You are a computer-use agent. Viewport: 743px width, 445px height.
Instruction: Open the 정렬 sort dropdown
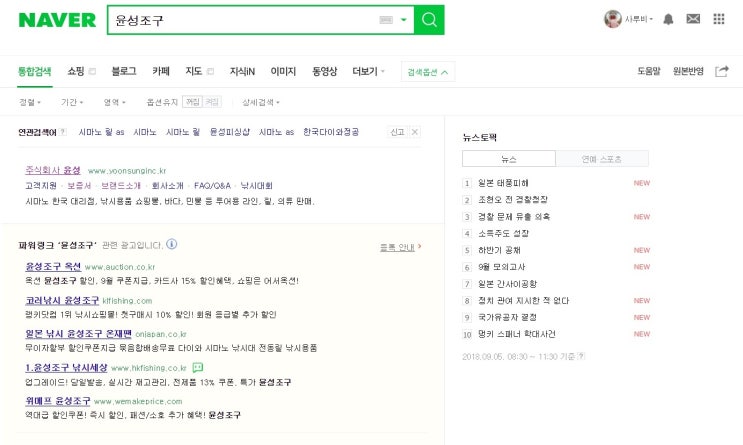(x=30, y=102)
